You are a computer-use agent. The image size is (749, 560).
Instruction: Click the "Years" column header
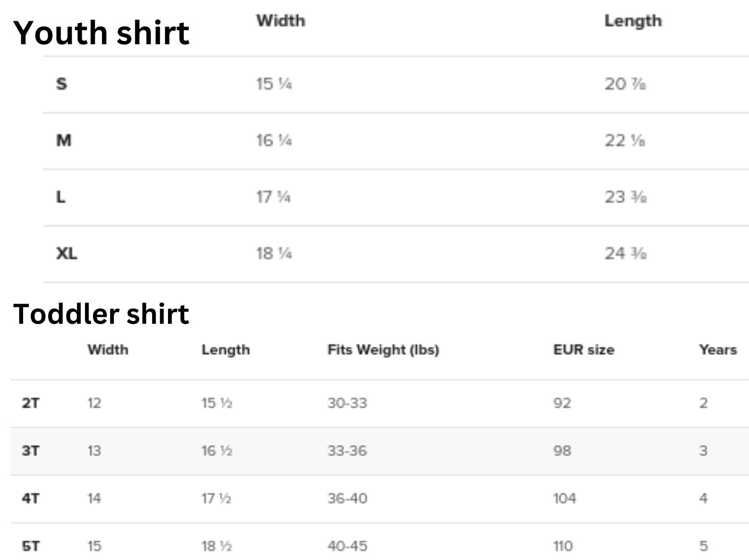718,350
